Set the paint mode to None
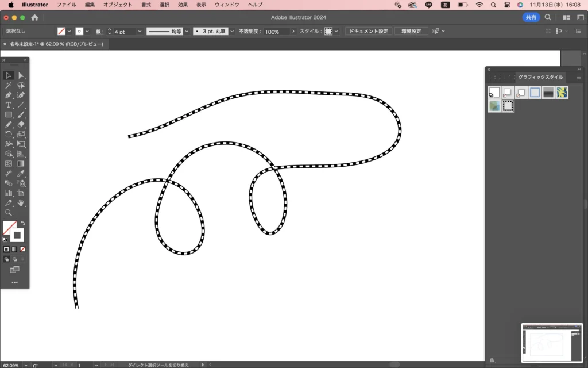 point(22,249)
